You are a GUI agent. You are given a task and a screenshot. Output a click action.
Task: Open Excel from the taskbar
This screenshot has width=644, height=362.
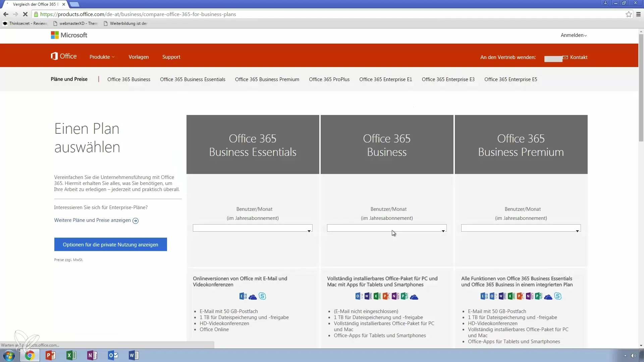[71, 355]
